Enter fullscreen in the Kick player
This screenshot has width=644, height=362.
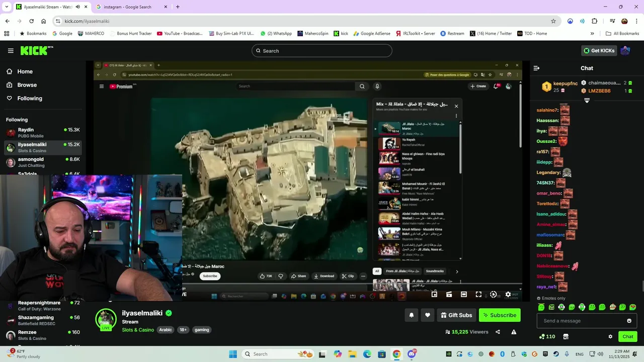[478, 295]
